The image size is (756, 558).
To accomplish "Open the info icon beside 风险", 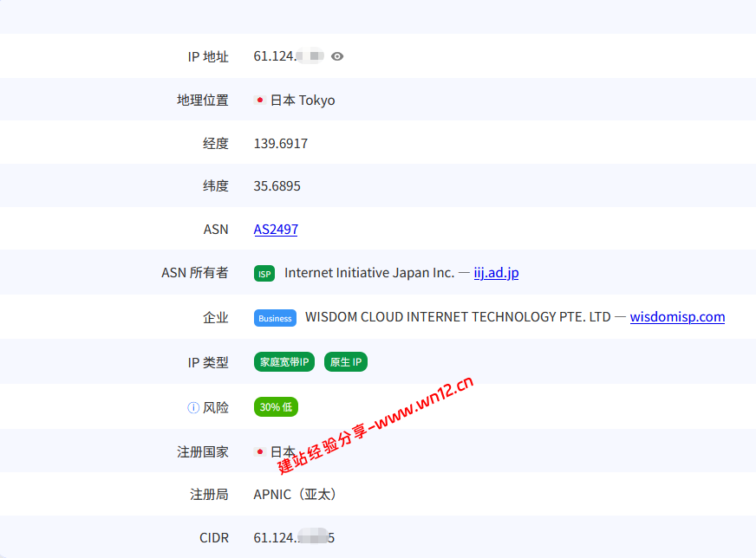I will (192, 407).
